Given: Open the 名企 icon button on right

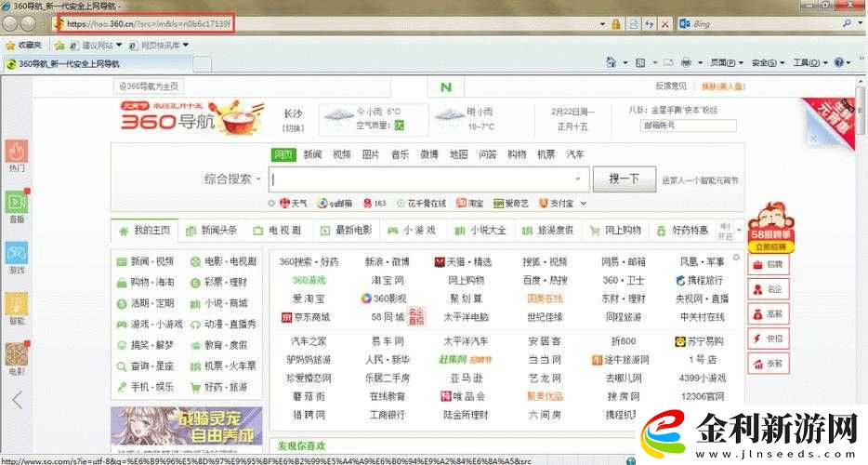Looking at the screenshot, I should (769, 289).
